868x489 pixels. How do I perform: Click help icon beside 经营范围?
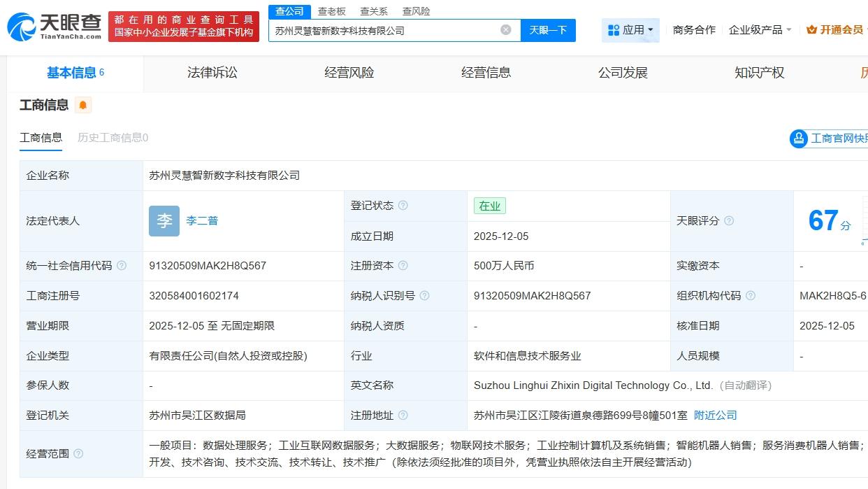point(78,454)
